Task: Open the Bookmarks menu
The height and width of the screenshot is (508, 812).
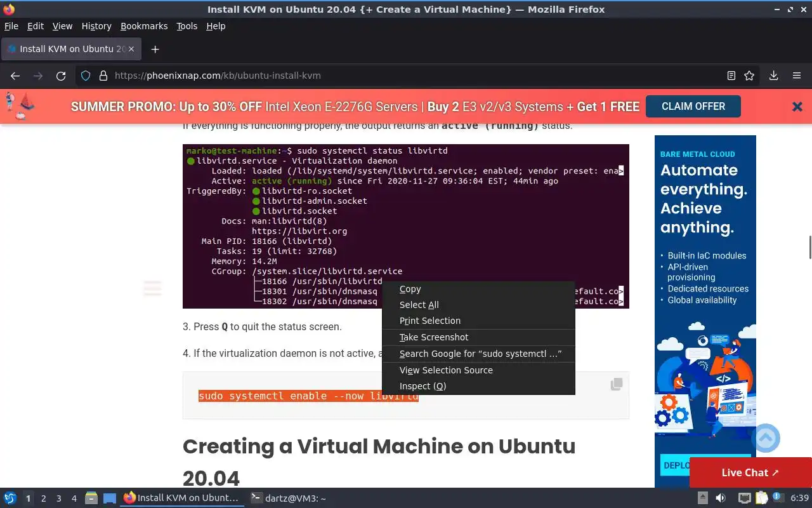Action: [x=144, y=26]
